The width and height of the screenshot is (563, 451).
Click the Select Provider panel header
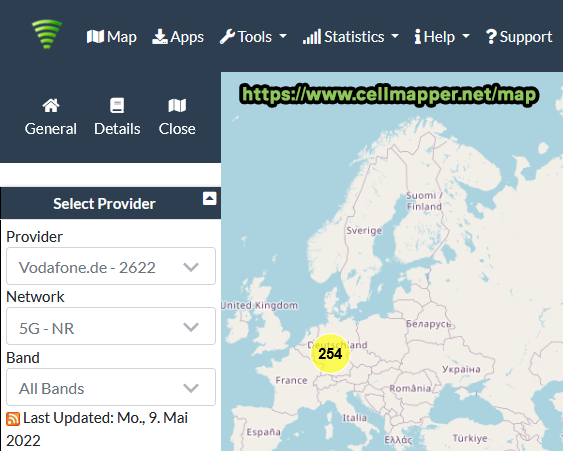tap(111, 203)
